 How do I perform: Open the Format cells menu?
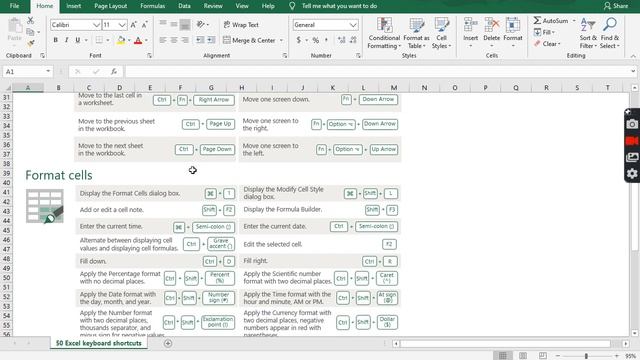pos(513,32)
